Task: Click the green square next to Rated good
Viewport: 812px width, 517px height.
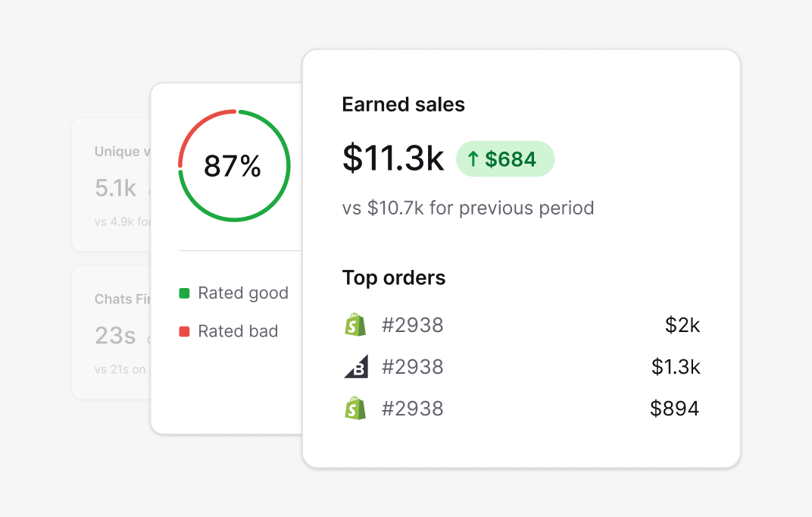Action: coord(184,292)
